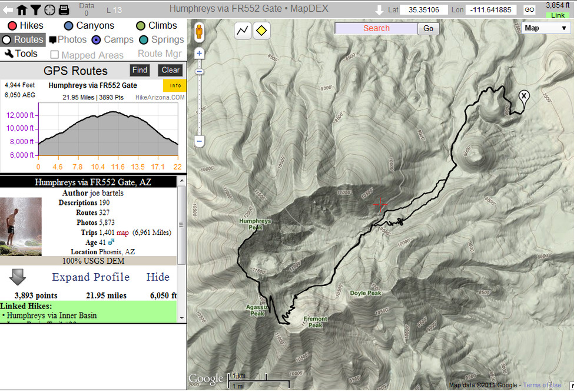Image resolution: width=577 pixels, height=392 pixels.
Task: Click the 'Data 0' indicator
Action: pos(87,9)
